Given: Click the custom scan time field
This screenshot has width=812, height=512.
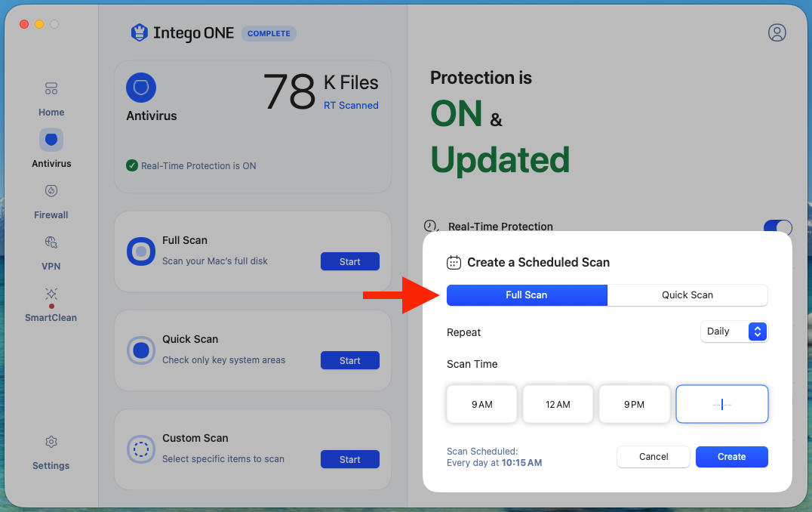Looking at the screenshot, I should (722, 404).
